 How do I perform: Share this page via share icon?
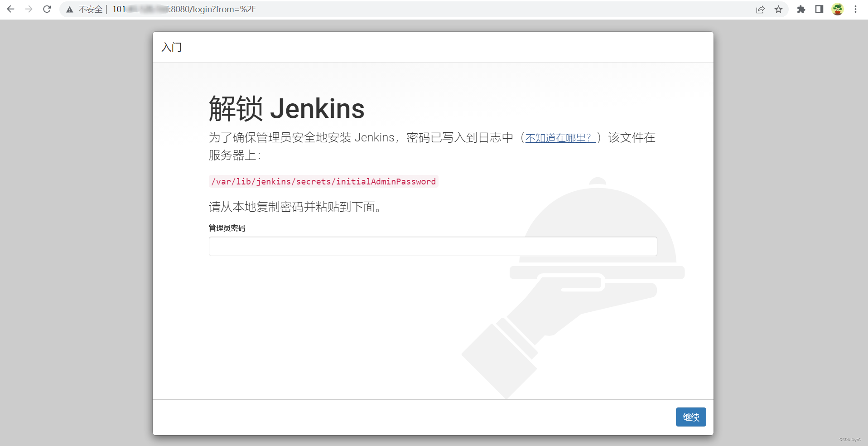tap(760, 10)
